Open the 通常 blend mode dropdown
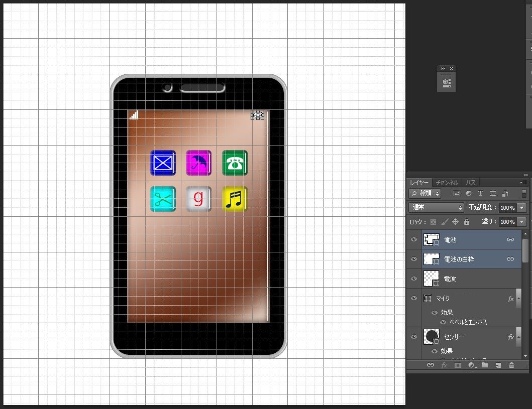The image size is (532, 409). [436, 207]
